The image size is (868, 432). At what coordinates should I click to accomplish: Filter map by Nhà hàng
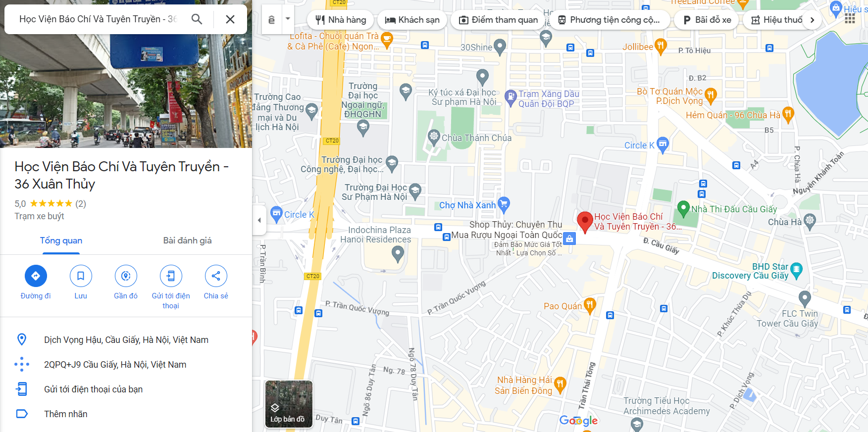(x=341, y=20)
